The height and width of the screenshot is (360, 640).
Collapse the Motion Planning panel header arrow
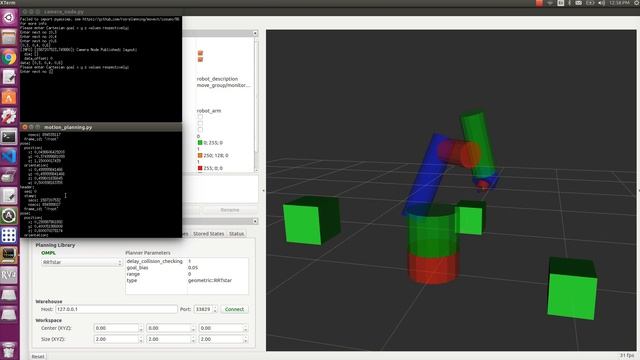click(255, 221)
